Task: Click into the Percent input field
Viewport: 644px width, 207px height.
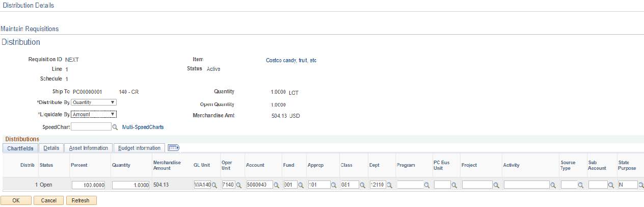Action: tap(89, 185)
